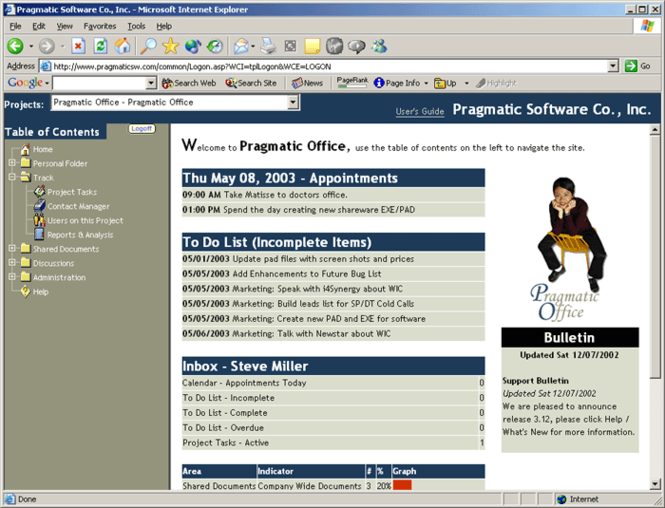Click the Messenger people icon
Viewport: 665px width, 508px height.
[x=379, y=46]
